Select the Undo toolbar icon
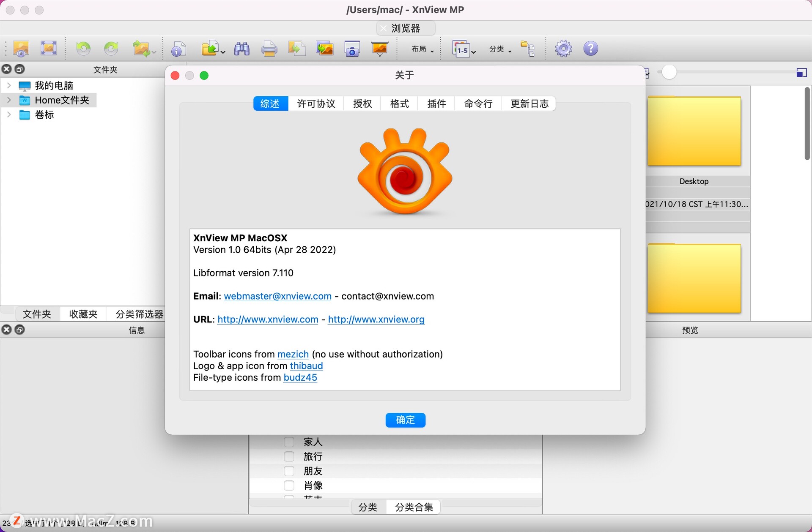Viewport: 812px width, 532px height. [x=83, y=48]
